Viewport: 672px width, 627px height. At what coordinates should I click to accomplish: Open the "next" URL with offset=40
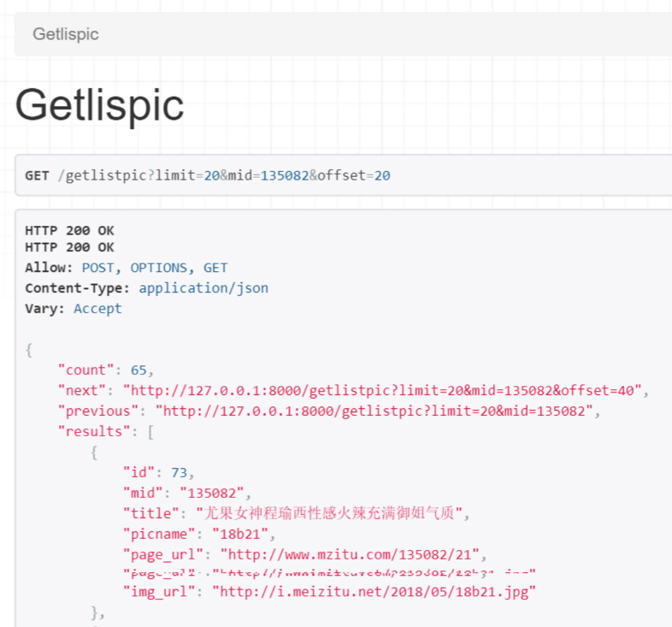tap(382, 391)
